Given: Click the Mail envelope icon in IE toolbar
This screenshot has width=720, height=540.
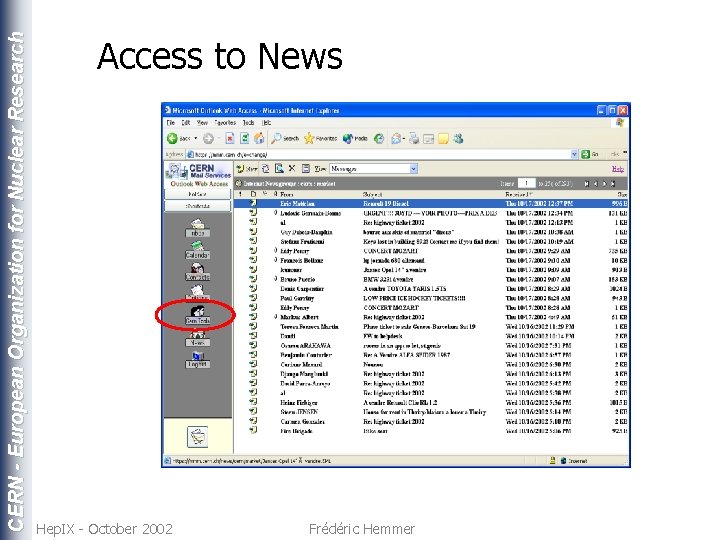Looking at the screenshot, I should 396,138.
